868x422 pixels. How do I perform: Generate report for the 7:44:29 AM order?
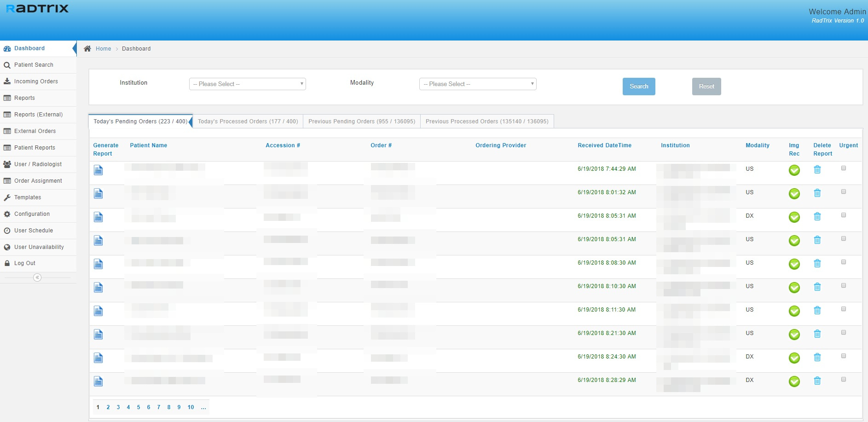pyautogui.click(x=98, y=170)
